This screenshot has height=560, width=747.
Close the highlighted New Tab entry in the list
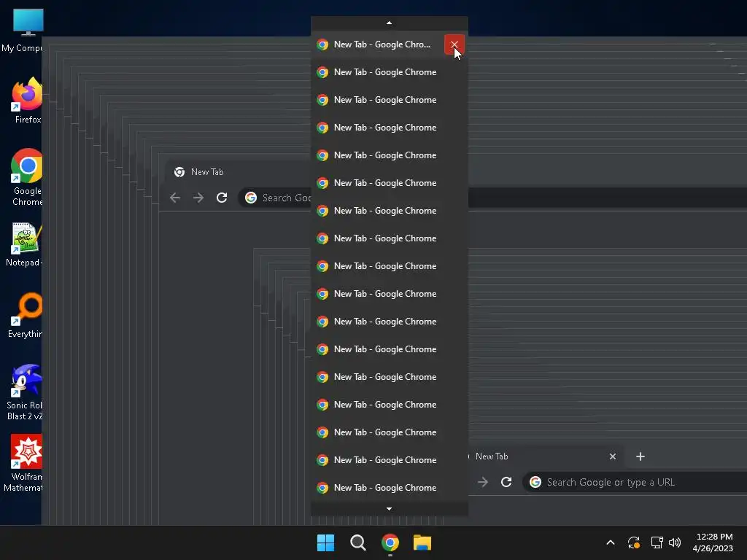coord(454,44)
